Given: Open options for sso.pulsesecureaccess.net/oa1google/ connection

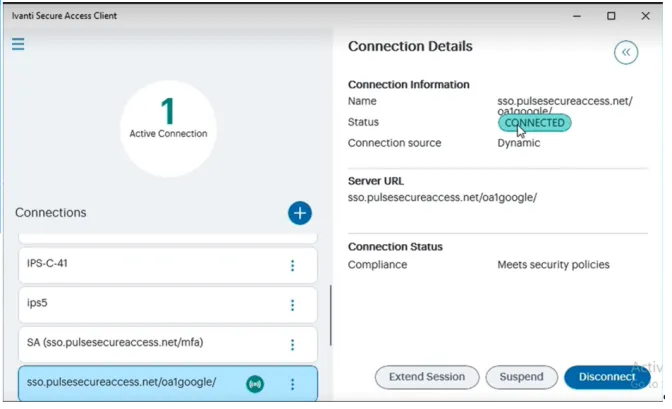Looking at the screenshot, I should [x=292, y=384].
